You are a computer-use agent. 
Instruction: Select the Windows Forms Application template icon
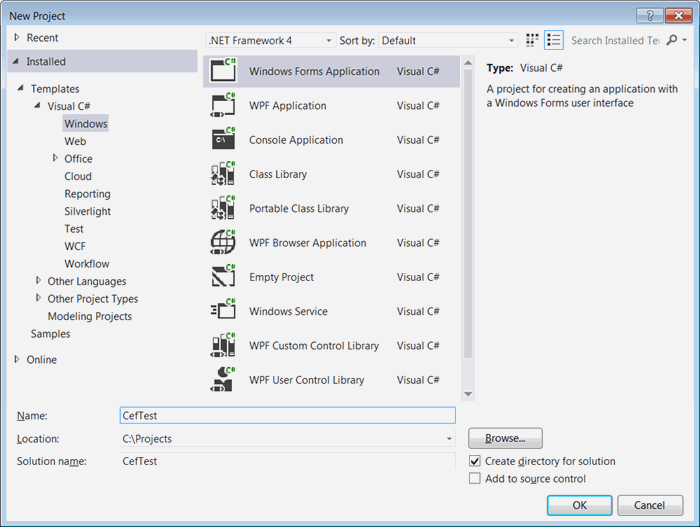tap(223, 71)
